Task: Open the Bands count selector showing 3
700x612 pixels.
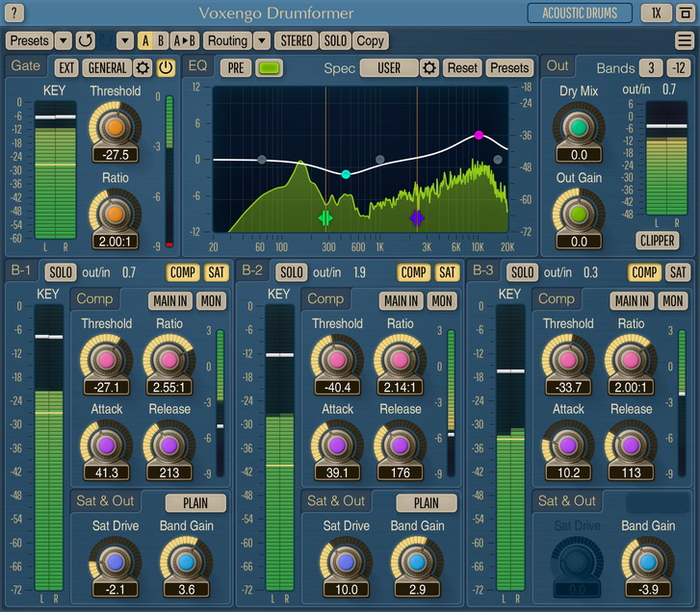Action: 651,68
